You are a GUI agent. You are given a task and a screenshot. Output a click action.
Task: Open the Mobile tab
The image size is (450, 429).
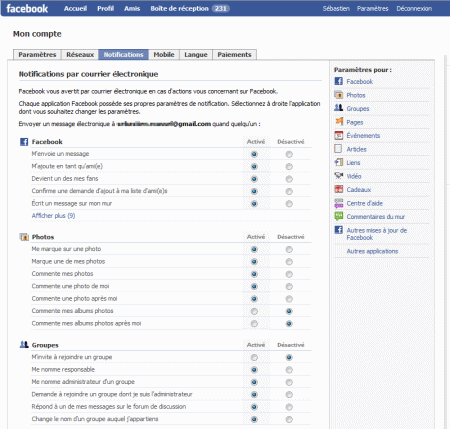click(x=164, y=54)
